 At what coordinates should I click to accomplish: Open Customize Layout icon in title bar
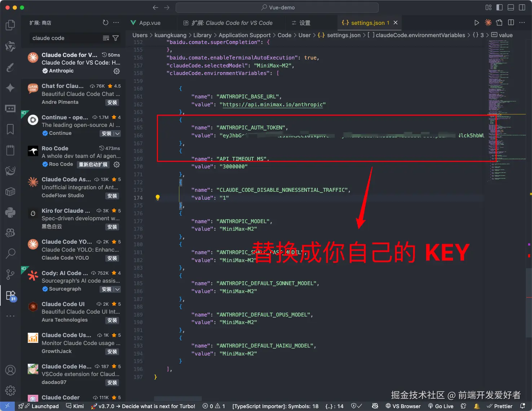point(488,8)
